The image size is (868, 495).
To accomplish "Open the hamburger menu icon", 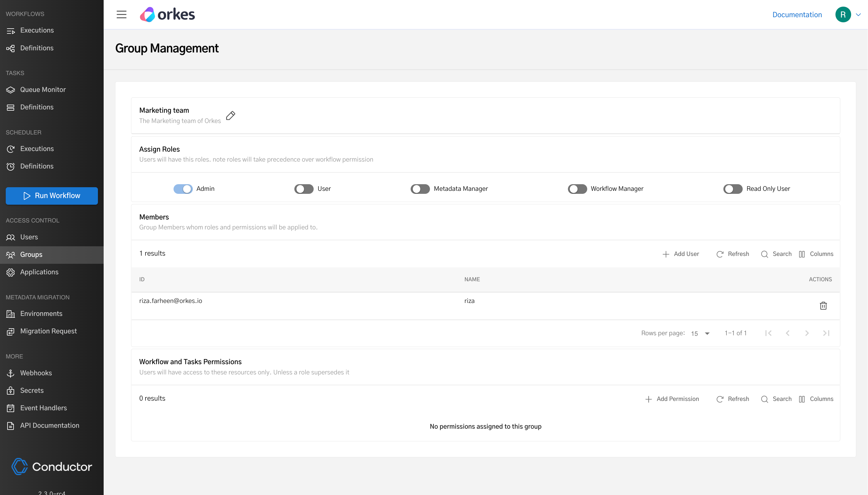I will point(121,14).
